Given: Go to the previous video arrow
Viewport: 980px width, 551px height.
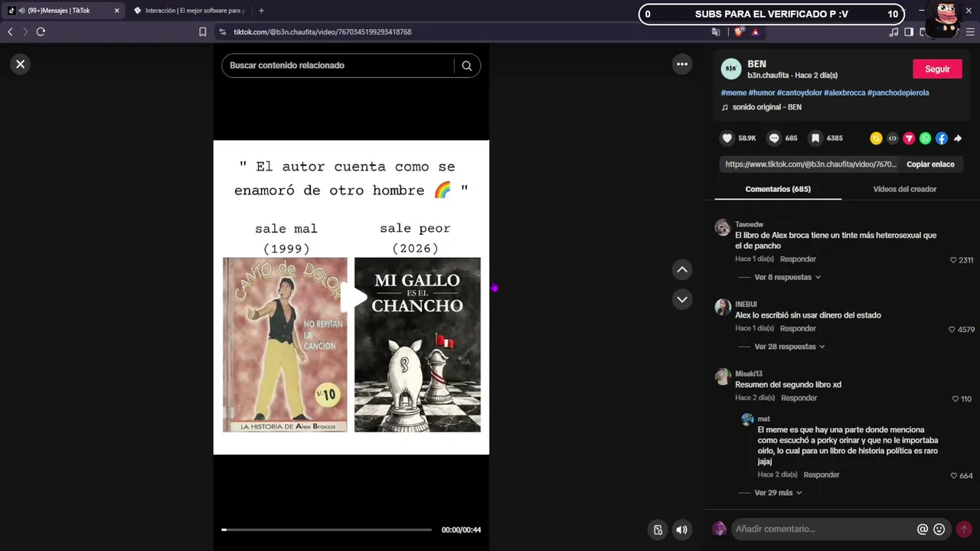Looking at the screenshot, I should click(682, 269).
